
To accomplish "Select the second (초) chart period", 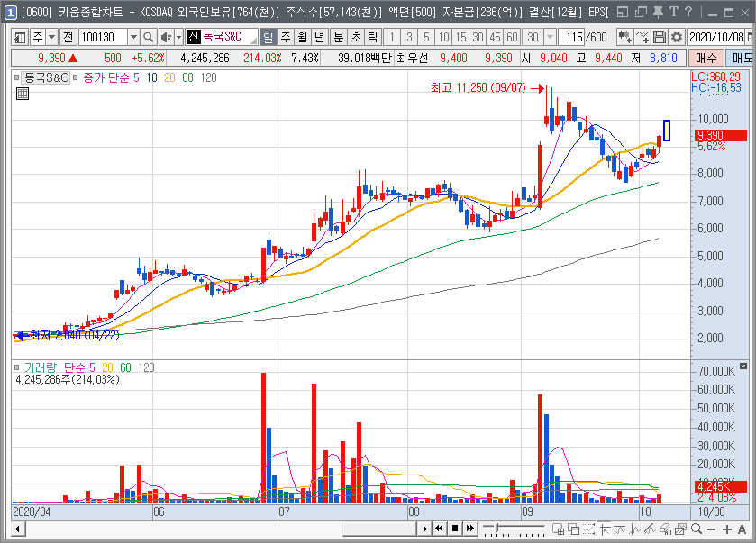I will (x=356, y=37).
